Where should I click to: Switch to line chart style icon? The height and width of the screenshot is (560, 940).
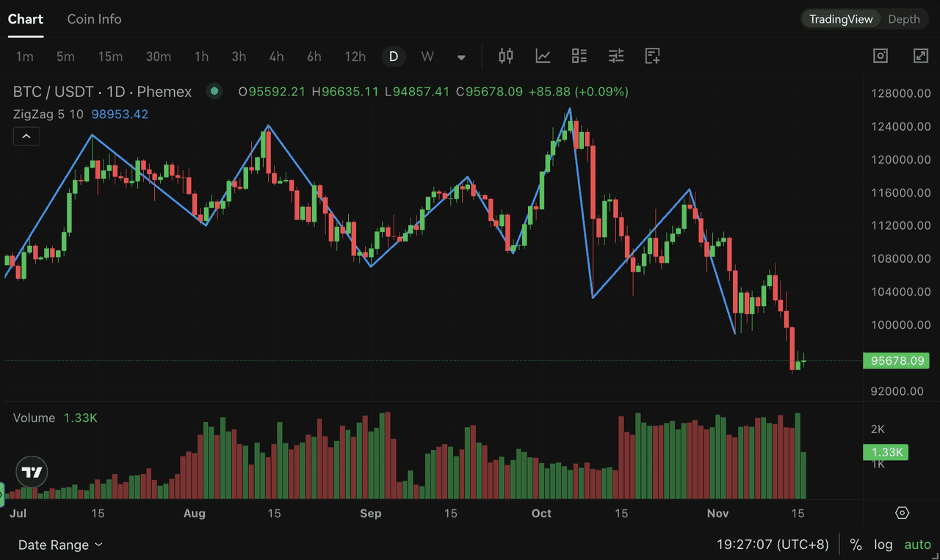[x=543, y=56]
